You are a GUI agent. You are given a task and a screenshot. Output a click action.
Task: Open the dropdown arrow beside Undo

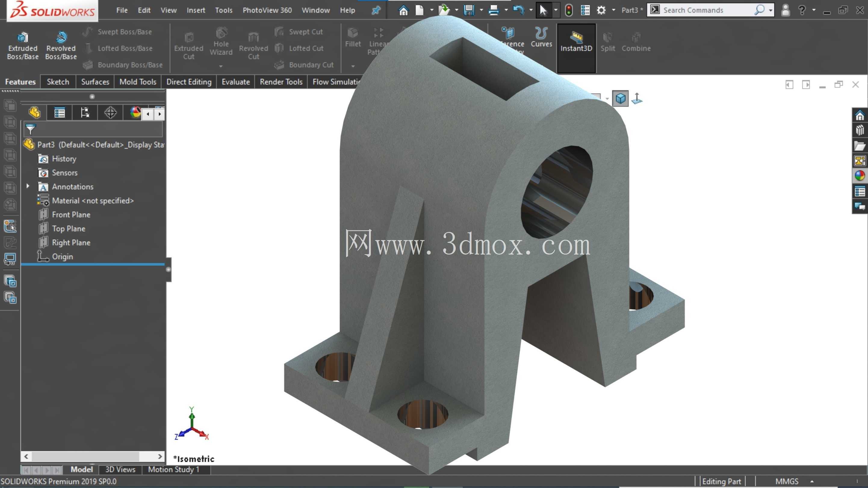click(x=531, y=10)
